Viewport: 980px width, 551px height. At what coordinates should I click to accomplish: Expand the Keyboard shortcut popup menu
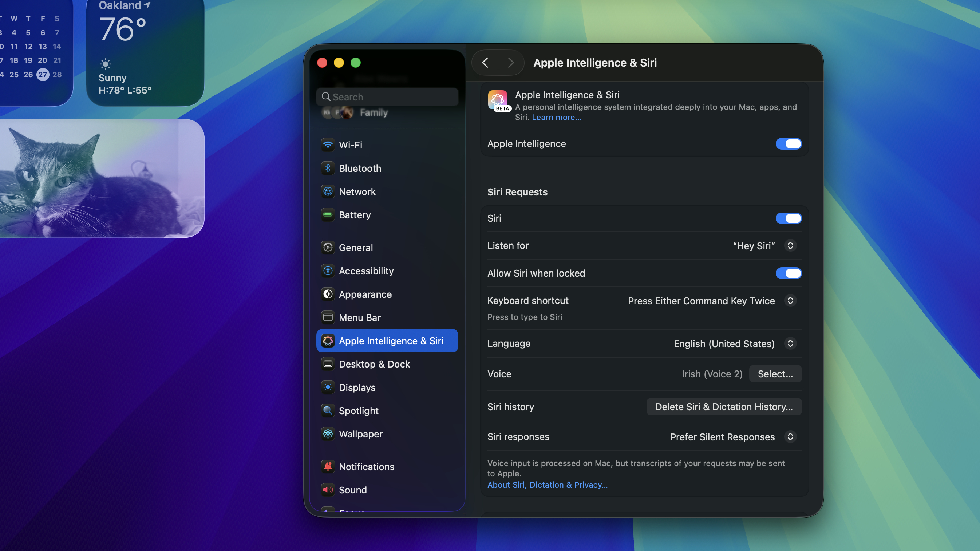[x=790, y=300]
